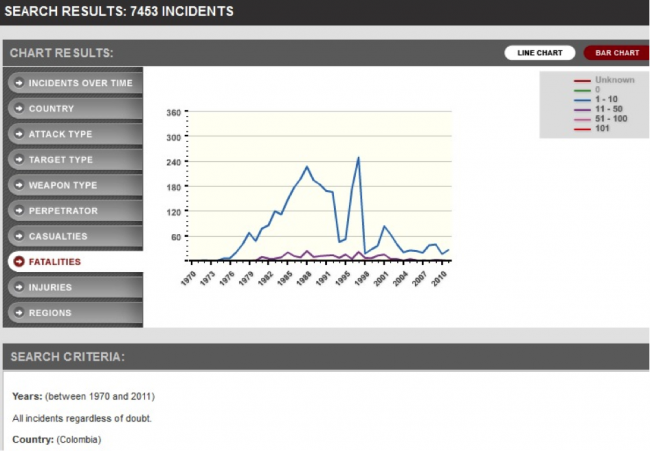Click legend label 'Unknown'
650x451 pixels.
pos(615,80)
